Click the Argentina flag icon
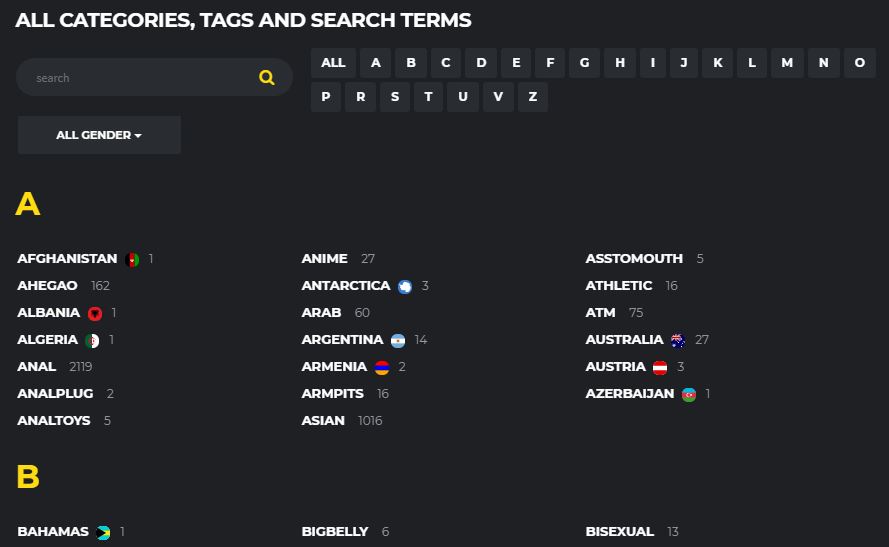This screenshot has height=547, width=889. (x=398, y=341)
